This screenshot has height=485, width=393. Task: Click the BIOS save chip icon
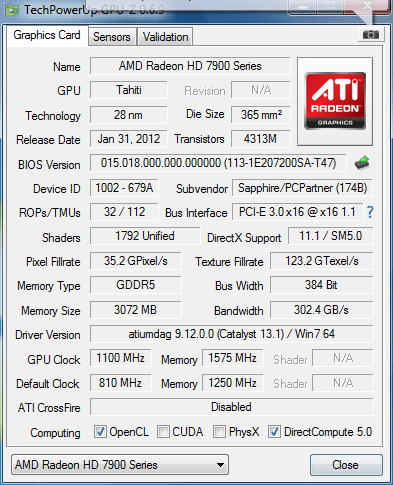[362, 163]
